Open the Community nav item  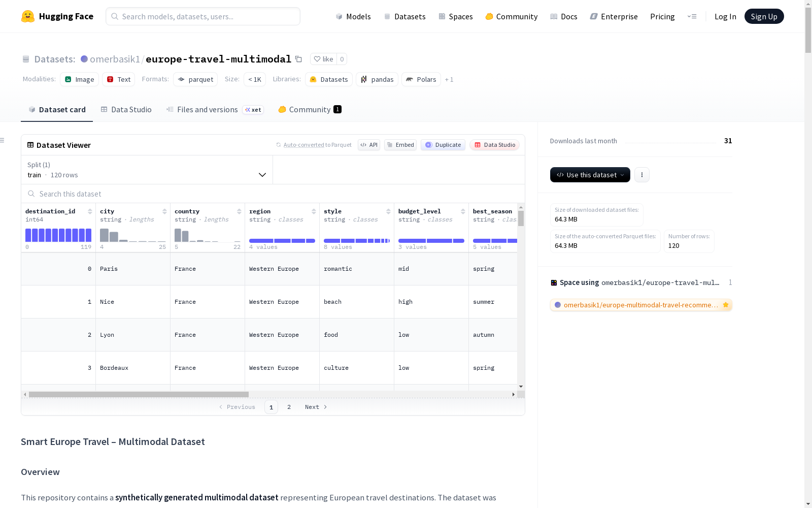click(512, 16)
